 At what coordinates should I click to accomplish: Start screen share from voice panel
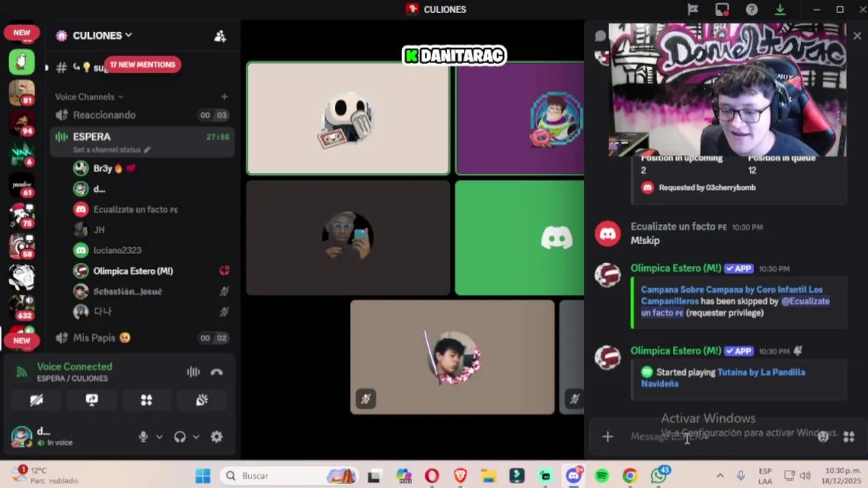pyautogui.click(x=92, y=400)
